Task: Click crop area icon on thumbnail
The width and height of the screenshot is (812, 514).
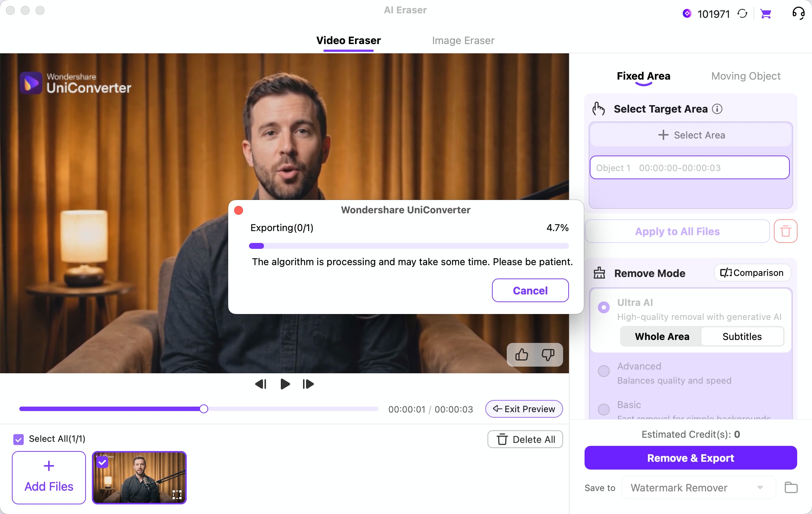Action: coord(177,494)
